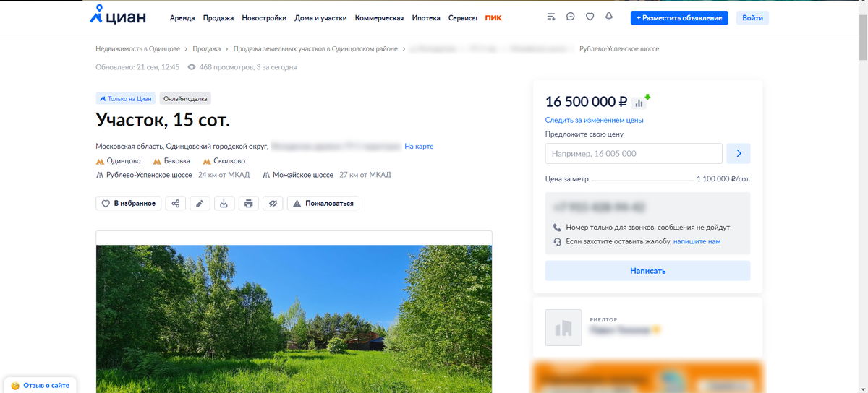The height and width of the screenshot is (393, 868).
Task: Click the price offer input field
Action: pos(634,153)
